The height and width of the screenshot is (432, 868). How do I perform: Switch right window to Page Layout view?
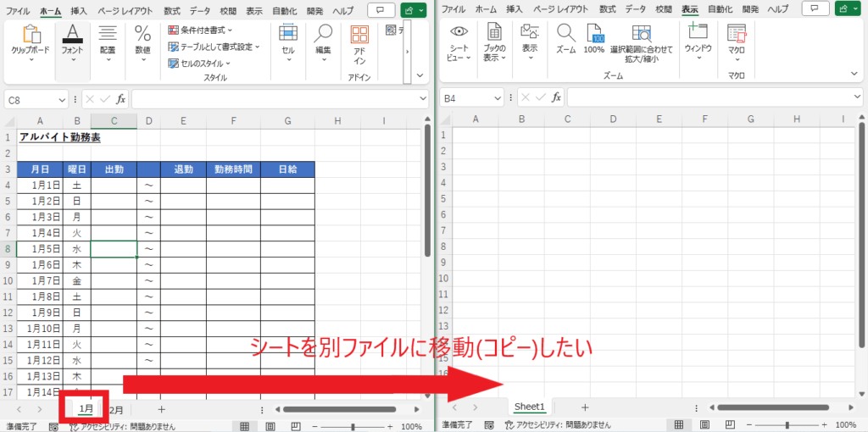click(x=704, y=425)
